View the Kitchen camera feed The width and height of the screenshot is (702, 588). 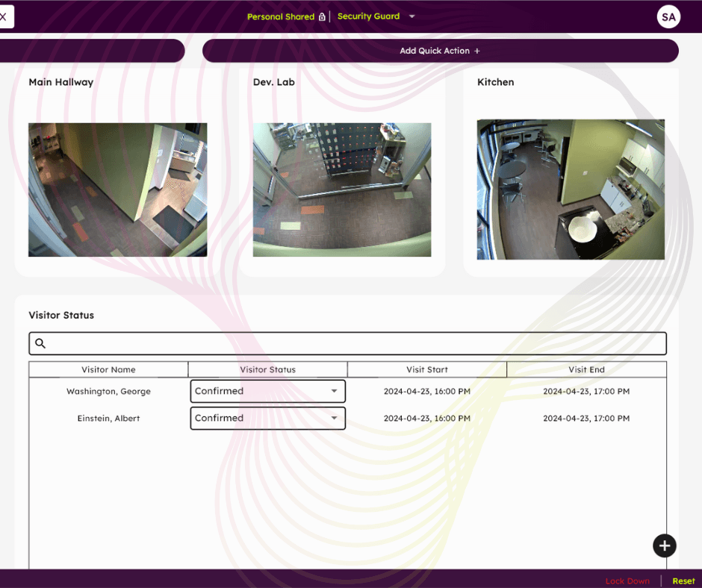(571, 190)
